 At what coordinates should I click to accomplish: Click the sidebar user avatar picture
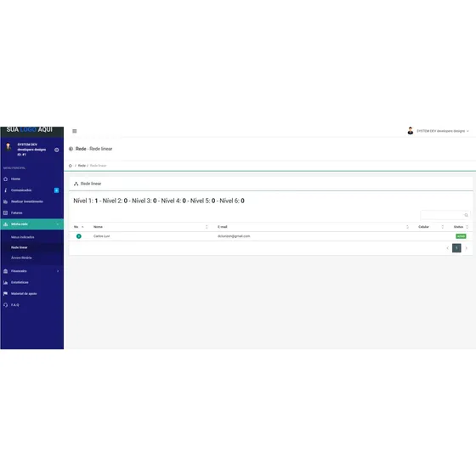8,147
